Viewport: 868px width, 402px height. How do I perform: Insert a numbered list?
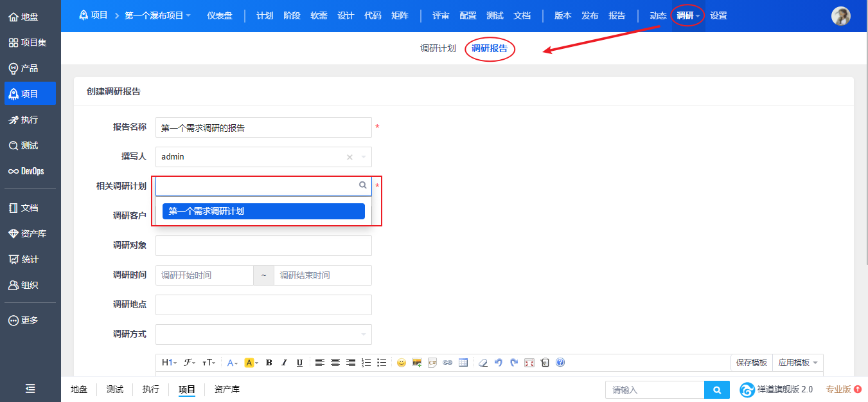[x=366, y=363]
